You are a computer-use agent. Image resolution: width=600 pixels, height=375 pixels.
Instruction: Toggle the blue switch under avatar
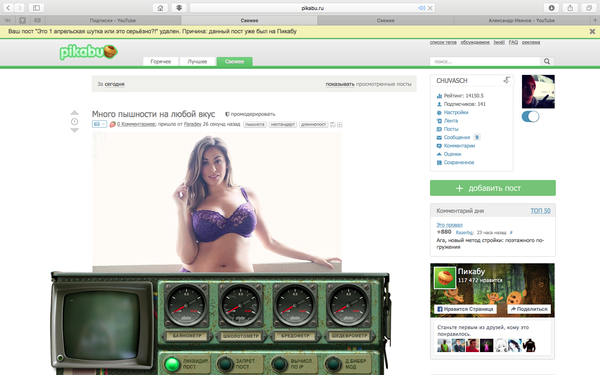click(x=530, y=117)
